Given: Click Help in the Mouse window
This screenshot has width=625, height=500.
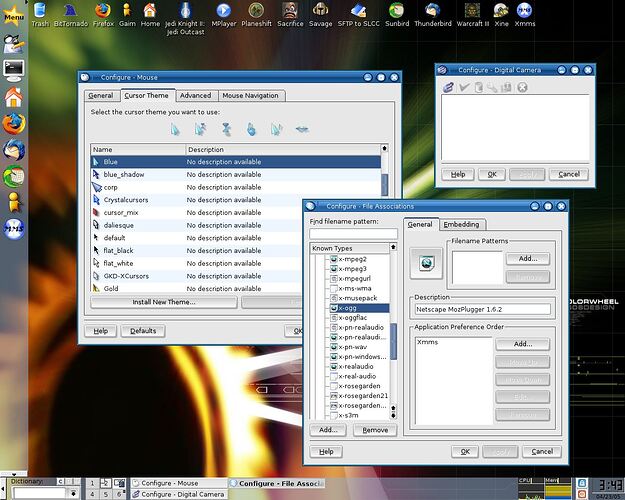Looking at the screenshot, I should (100, 331).
